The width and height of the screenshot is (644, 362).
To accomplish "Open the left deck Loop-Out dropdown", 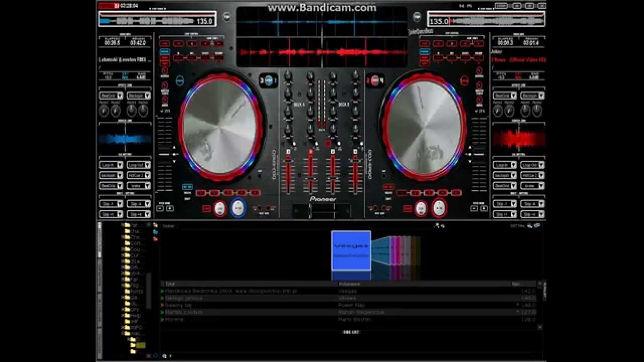I will point(138,165).
